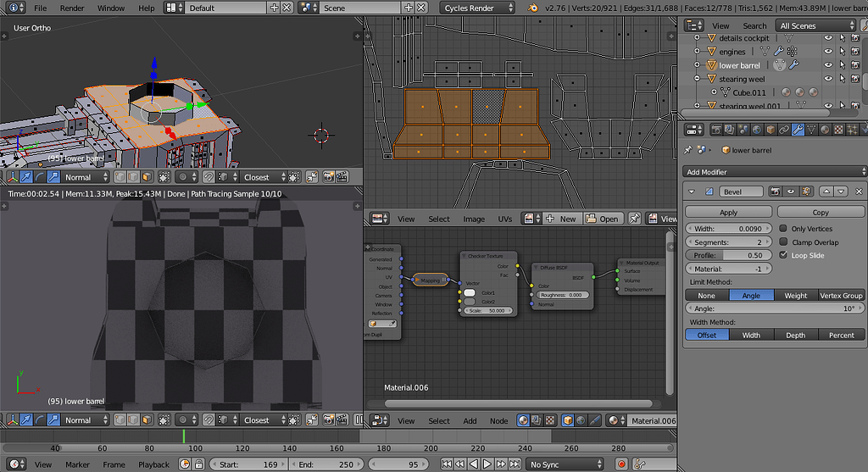The image size is (868, 472).
Task: Click the Blender logo in the top bar
Action: 532,8
